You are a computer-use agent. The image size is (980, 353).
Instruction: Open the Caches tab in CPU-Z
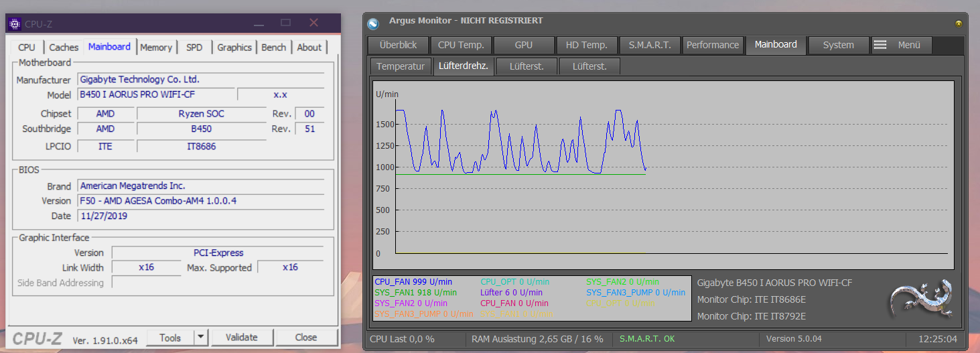[64, 47]
